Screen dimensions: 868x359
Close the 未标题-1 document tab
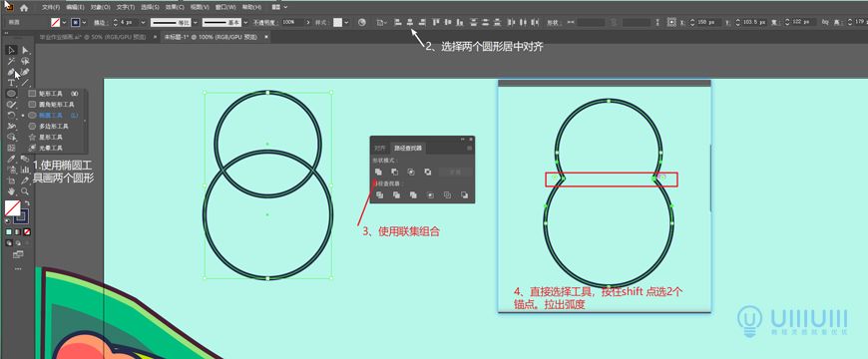tap(266, 37)
